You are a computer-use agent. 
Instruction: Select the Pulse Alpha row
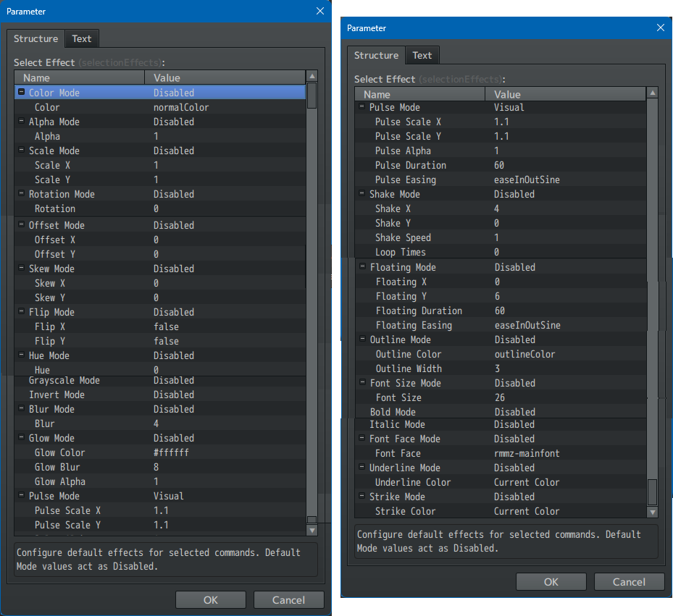click(501, 151)
